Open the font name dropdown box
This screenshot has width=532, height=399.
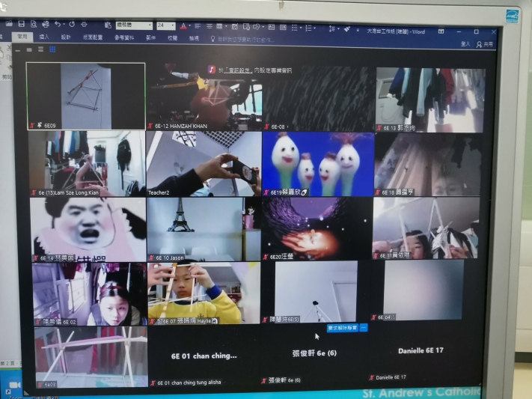tap(133, 25)
